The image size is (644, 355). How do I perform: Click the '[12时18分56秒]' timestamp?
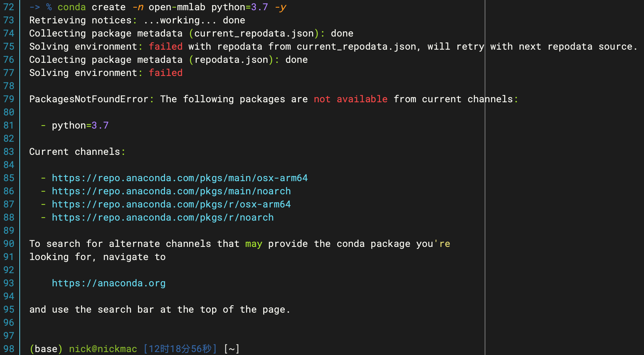[x=180, y=349]
